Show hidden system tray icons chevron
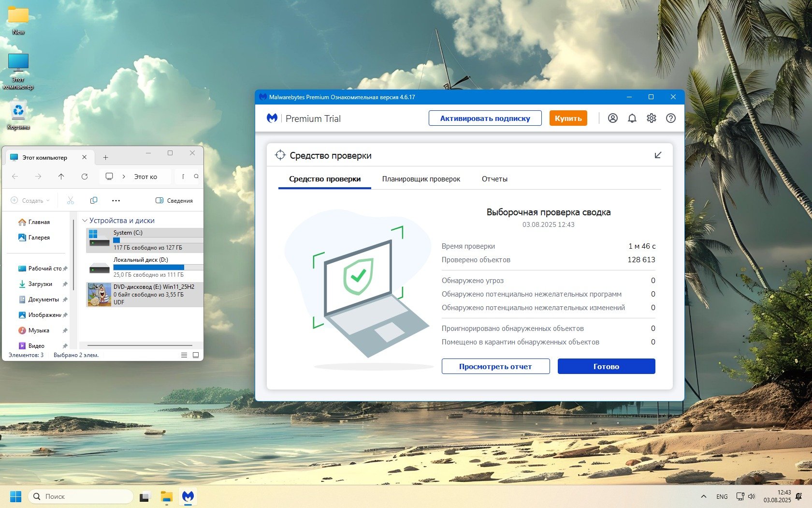Screen dimensions: 812x508 pyautogui.click(x=703, y=496)
